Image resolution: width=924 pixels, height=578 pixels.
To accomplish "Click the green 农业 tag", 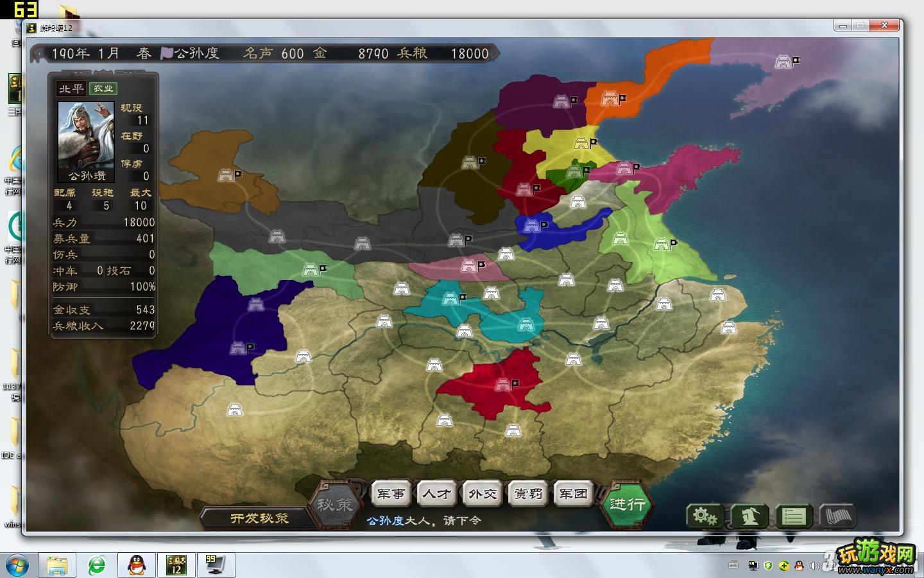I will point(103,89).
